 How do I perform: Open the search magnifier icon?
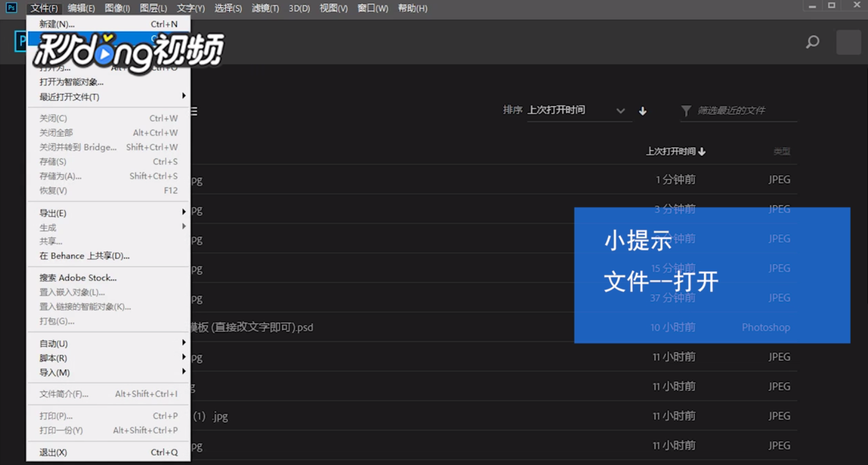(812, 42)
